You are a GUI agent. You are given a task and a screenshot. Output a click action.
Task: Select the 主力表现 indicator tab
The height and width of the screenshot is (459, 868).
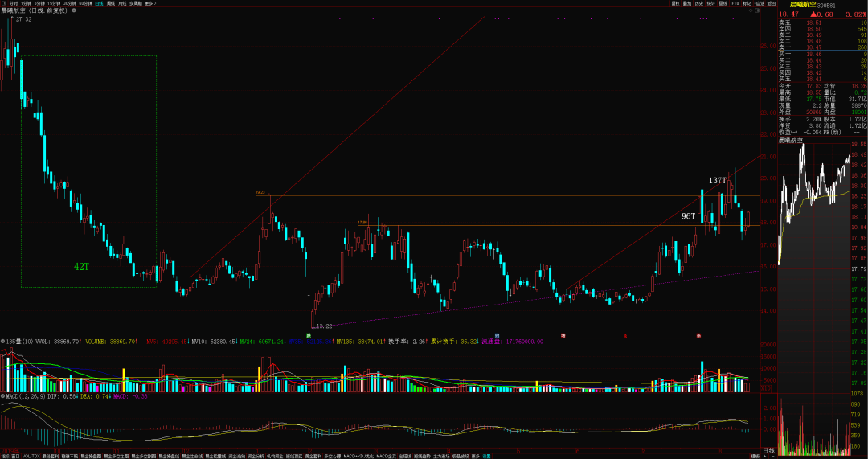441,457
